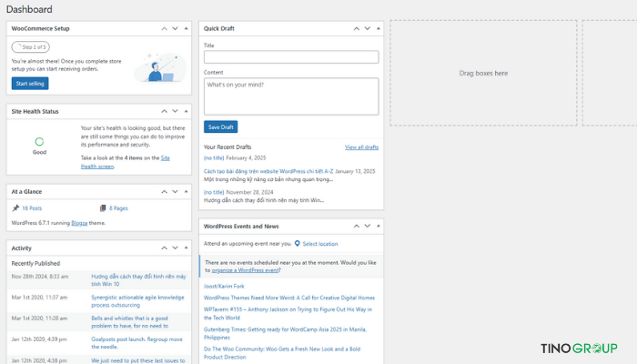Move At a Glance widget up
637x364 pixels.
coord(164,191)
